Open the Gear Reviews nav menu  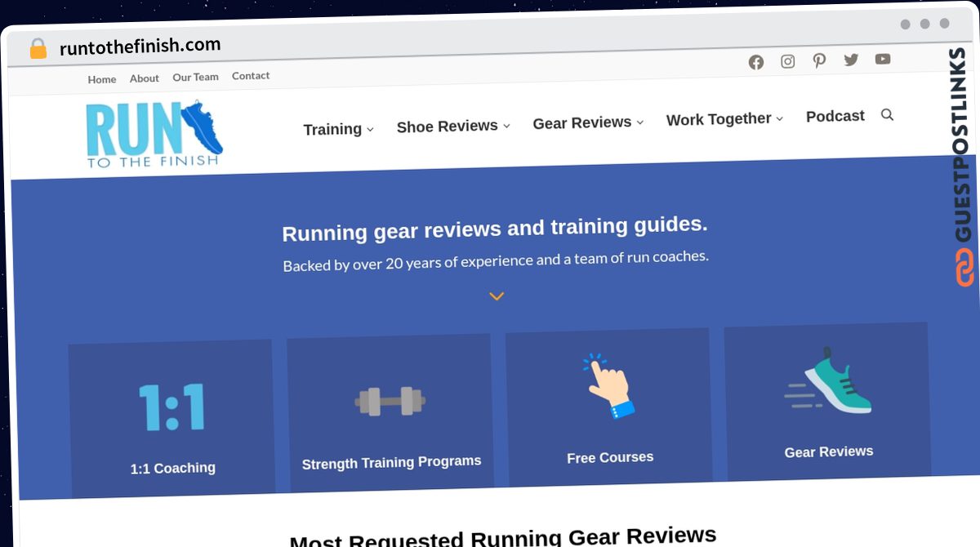click(x=582, y=122)
